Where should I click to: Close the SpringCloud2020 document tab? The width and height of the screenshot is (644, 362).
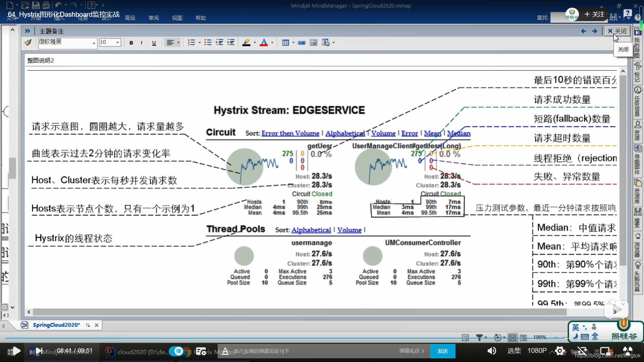pos(97,325)
